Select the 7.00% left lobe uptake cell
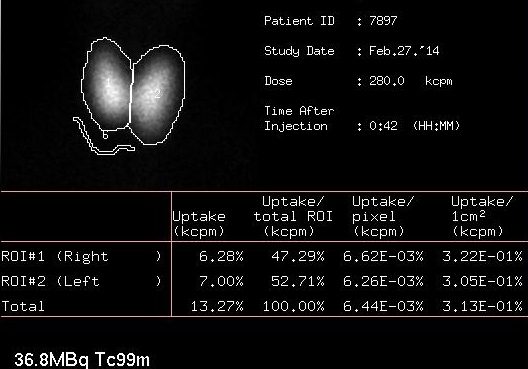528x369 pixels. 221,281
